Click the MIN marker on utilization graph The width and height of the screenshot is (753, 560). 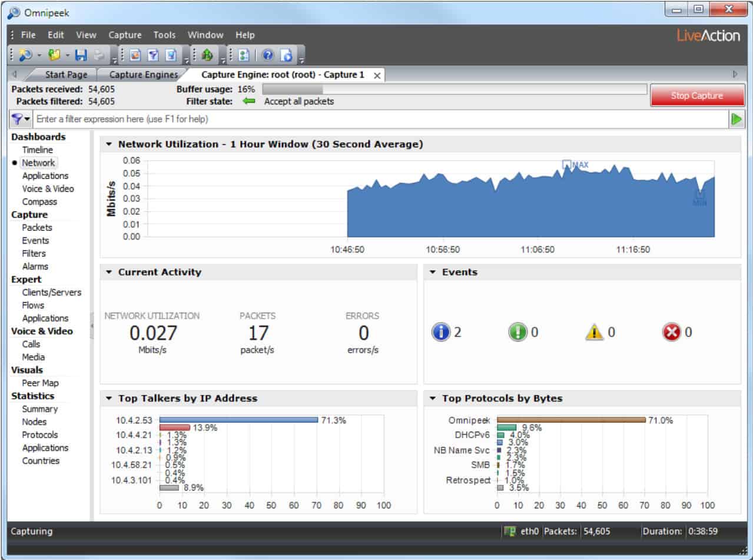[699, 198]
